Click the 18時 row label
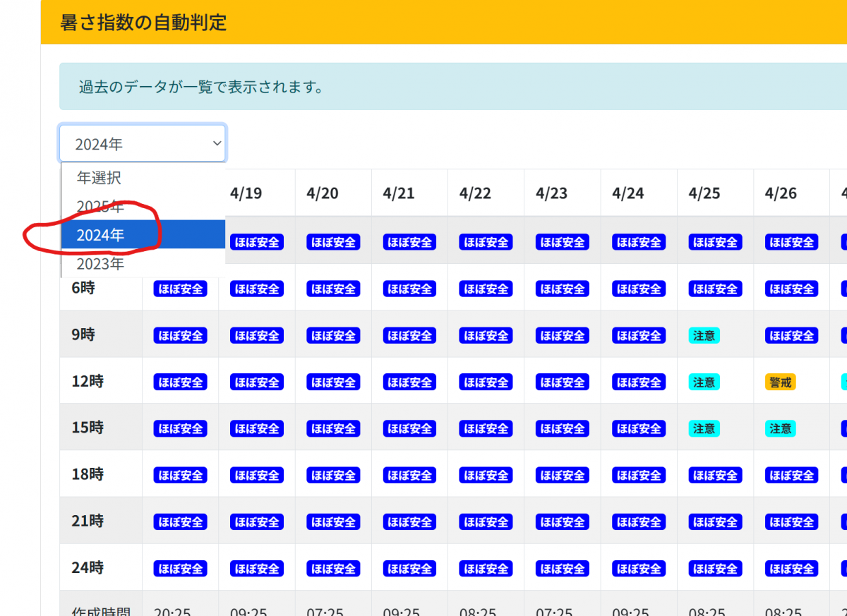 click(x=88, y=474)
